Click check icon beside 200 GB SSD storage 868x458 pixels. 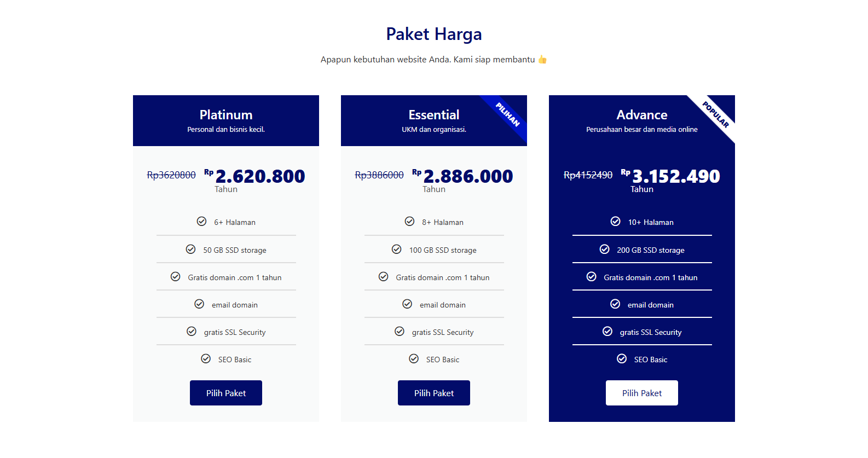(604, 250)
